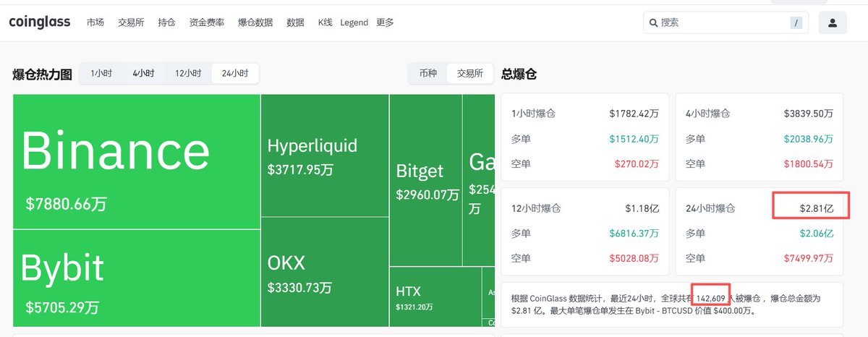Image resolution: width=868 pixels, height=337 pixels.
Task: Click the 24小时爆仓 $2.81亿 value
Action: click(817, 208)
